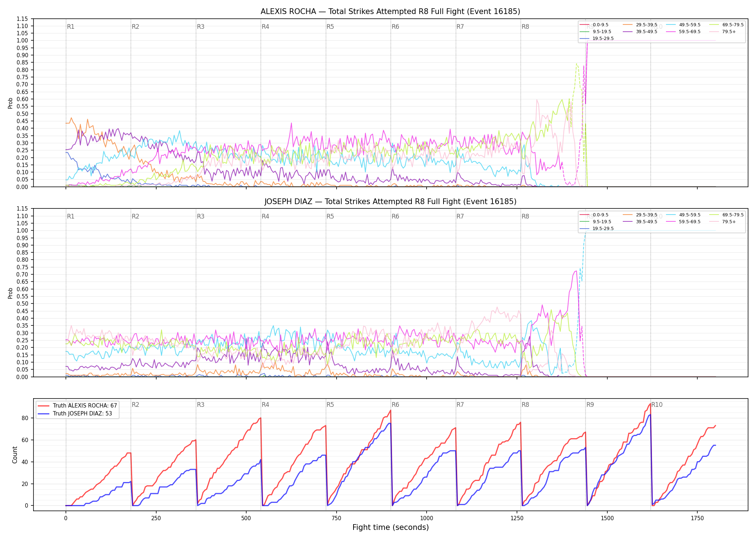756x540 pixels.
Task: Click the R8 round marker in ALEXIS ROCHA chart
Action: point(525,27)
